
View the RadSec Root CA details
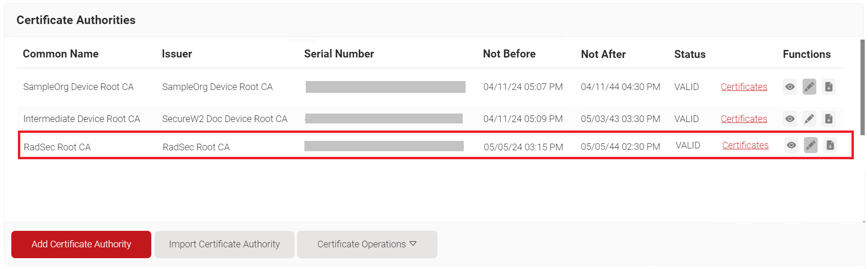(x=791, y=145)
